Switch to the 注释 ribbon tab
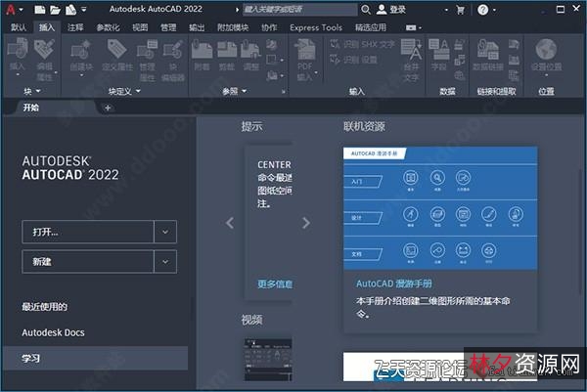Image resolution: width=587 pixels, height=392 pixels. click(75, 27)
